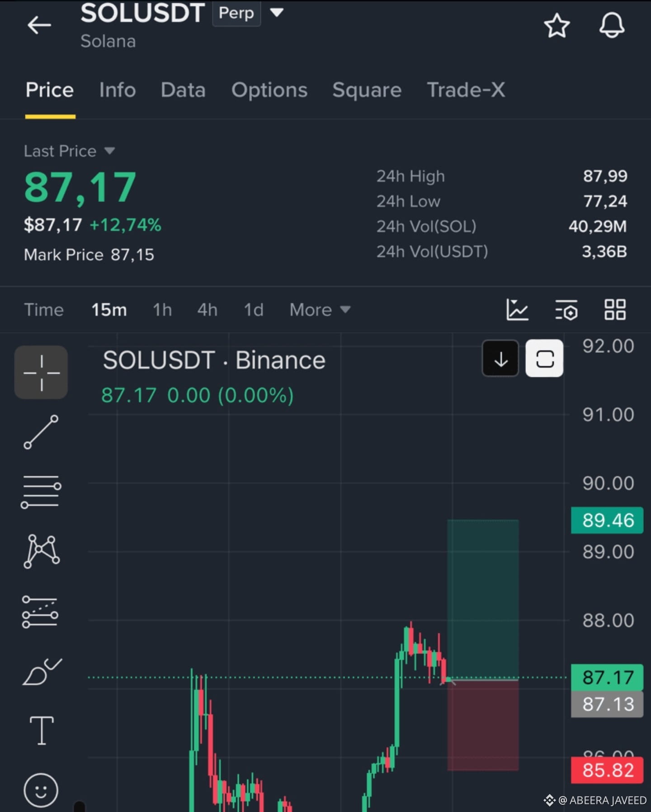Tap the +12,74% change figure
This screenshot has width=651, height=812.
coord(125,225)
